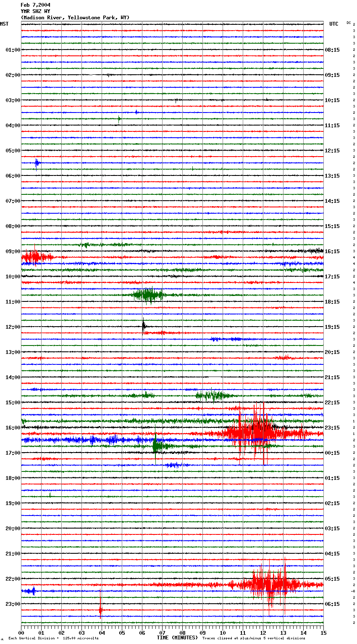357x644 pixels.
Task: Select the station code YMR SHZ WY
Action: pos(35,11)
